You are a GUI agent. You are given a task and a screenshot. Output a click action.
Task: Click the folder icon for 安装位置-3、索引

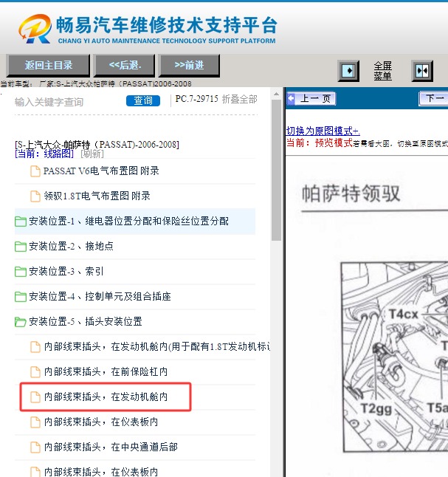point(21,271)
